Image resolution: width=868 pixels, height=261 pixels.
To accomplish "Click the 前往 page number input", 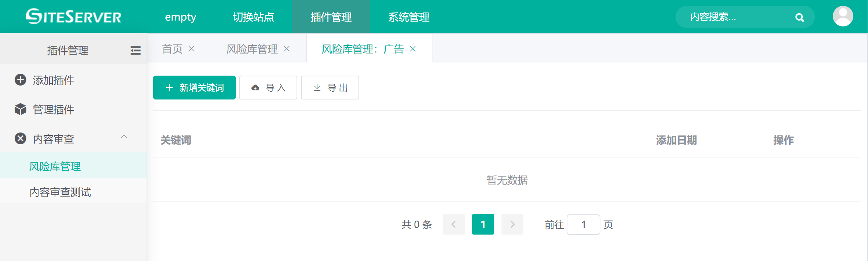I will click(x=583, y=224).
